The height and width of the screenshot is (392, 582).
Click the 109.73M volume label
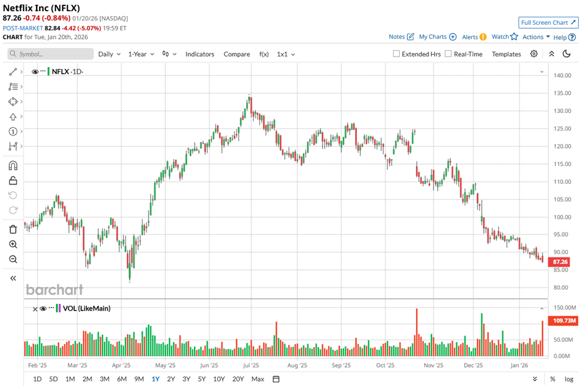(564, 321)
